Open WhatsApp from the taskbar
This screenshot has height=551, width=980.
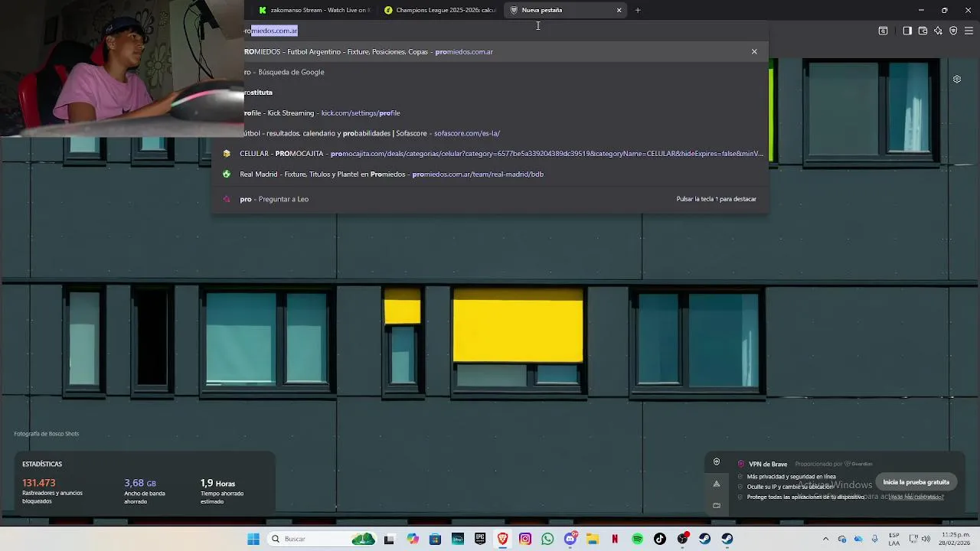click(547, 539)
